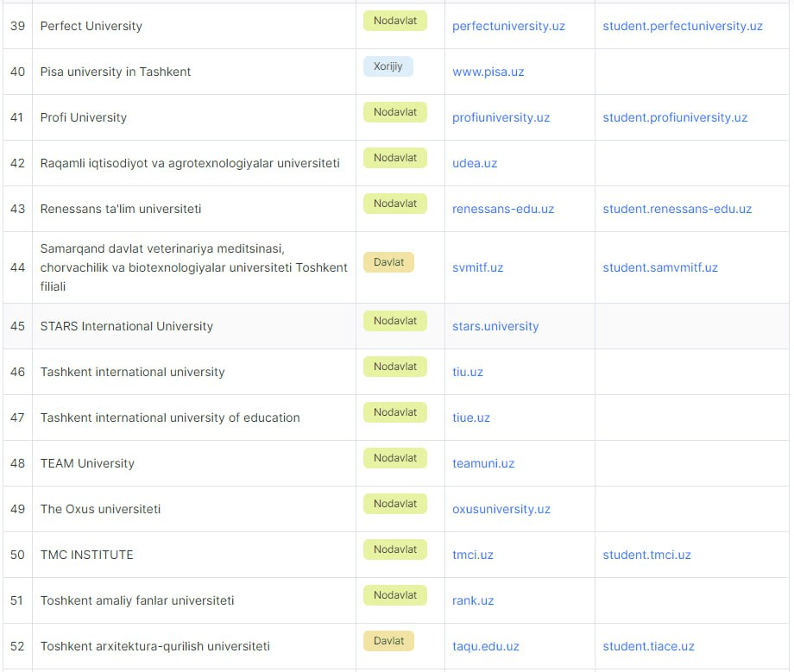Viewport: 794px width, 672px height.
Task: Open student.tmci.uz portal link
Action: pyautogui.click(x=646, y=555)
